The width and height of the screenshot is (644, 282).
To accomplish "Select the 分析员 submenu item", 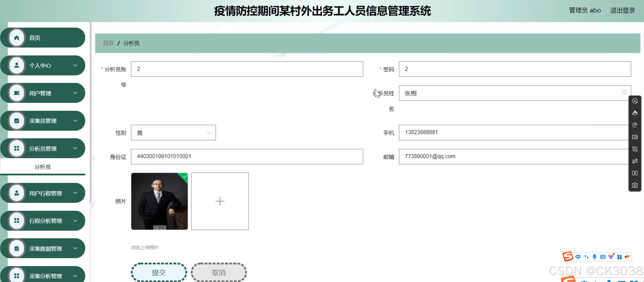I will point(42,167).
